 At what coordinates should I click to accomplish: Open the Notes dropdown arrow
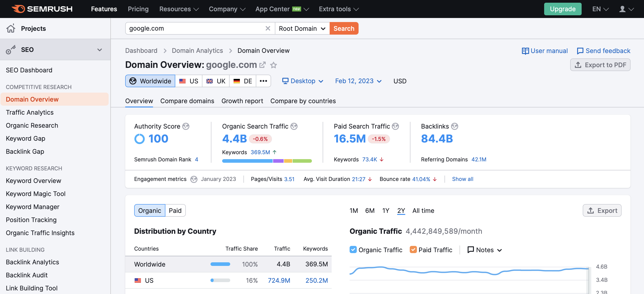click(499, 250)
